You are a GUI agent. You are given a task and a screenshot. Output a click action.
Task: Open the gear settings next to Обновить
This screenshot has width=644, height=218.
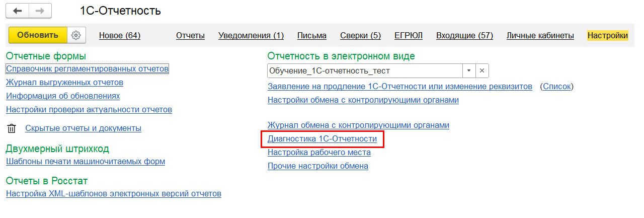coord(76,35)
